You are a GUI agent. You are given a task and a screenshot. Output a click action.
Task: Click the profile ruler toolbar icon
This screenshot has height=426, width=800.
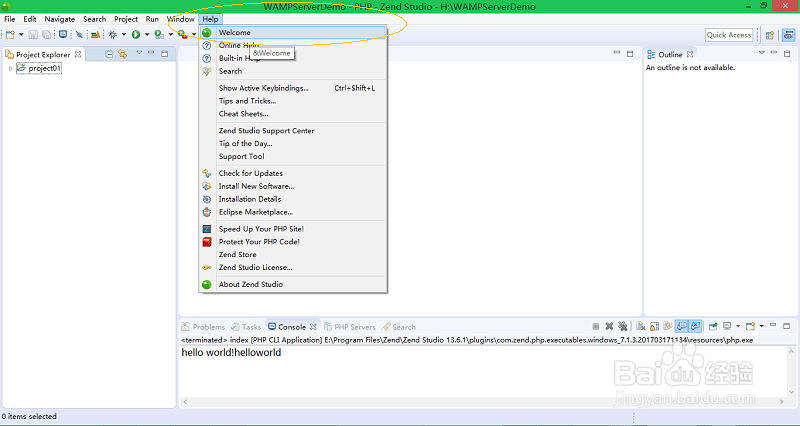[x=95, y=35]
